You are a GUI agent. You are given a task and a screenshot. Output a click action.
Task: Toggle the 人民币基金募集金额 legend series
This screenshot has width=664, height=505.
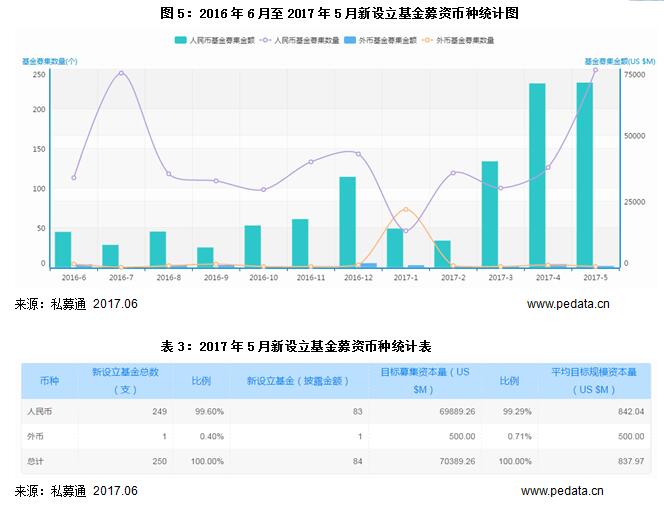pos(215,40)
